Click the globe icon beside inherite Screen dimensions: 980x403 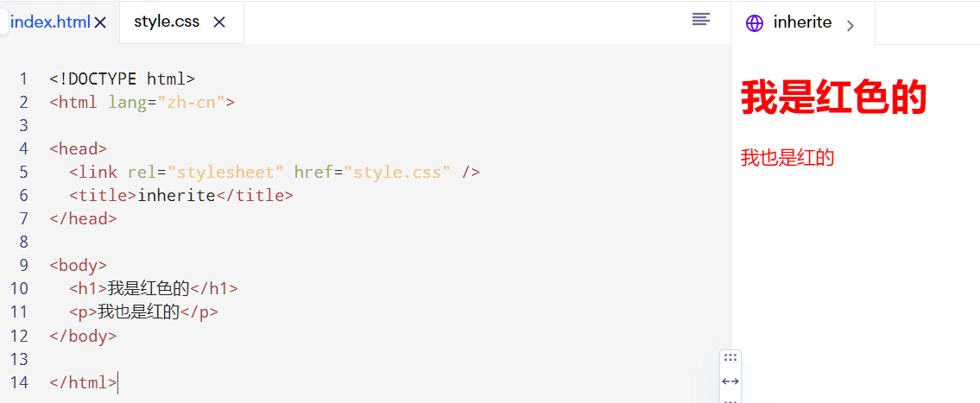pos(755,23)
